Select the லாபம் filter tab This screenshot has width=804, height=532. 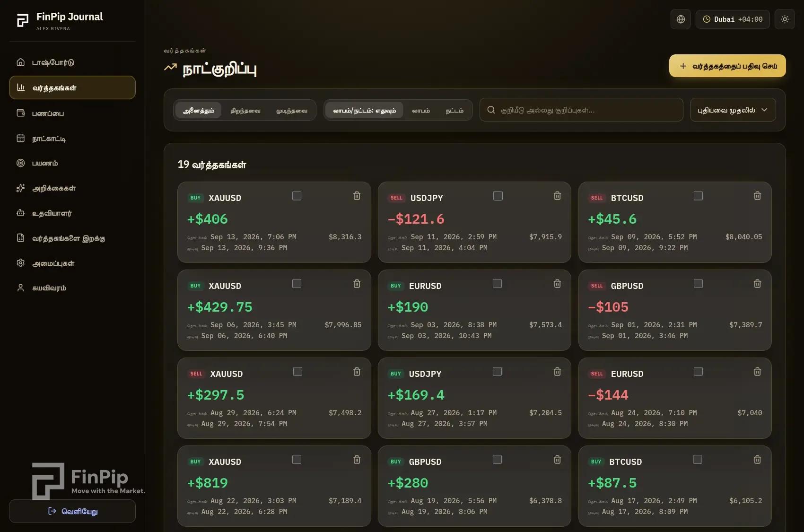pos(421,111)
